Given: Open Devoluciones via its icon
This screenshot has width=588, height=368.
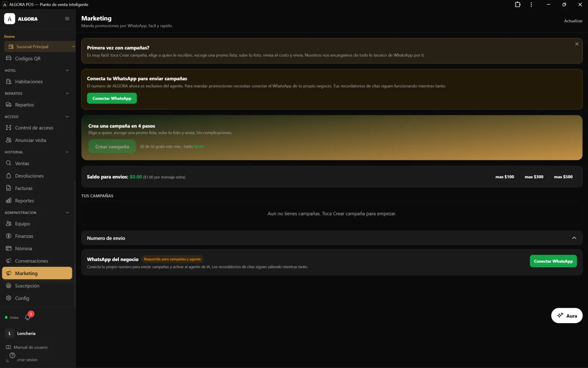Looking at the screenshot, I should point(8,176).
